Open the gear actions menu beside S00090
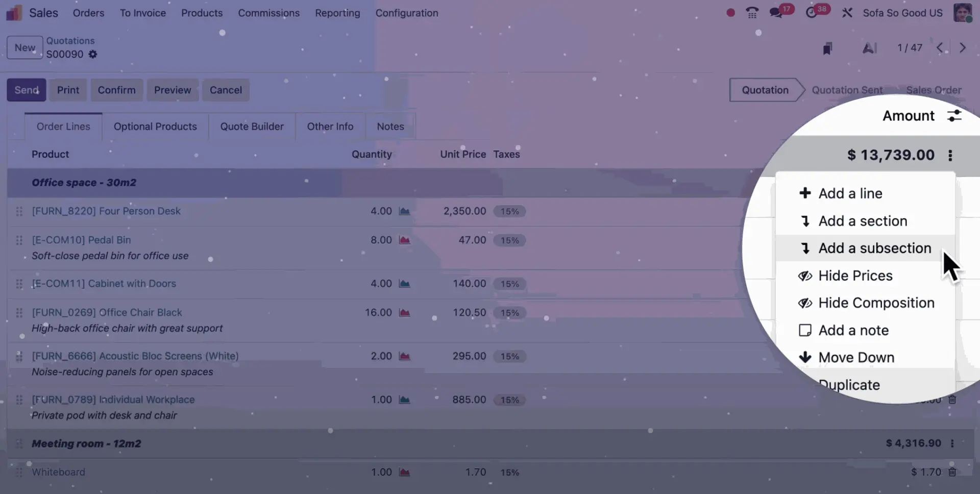This screenshot has height=494, width=980. [92, 54]
